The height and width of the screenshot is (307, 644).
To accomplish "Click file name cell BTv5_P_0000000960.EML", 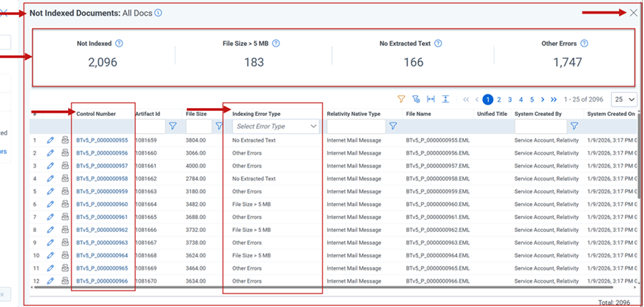I will (438, 204).
